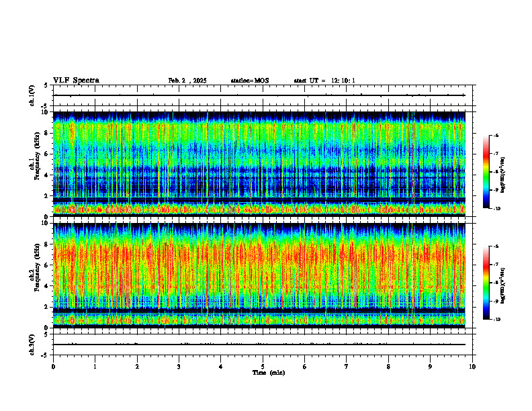This screenshot has width=532, height=411.
Task: Click the "-10" label on ch.2 colorbar
Action: tap(496, 320)
